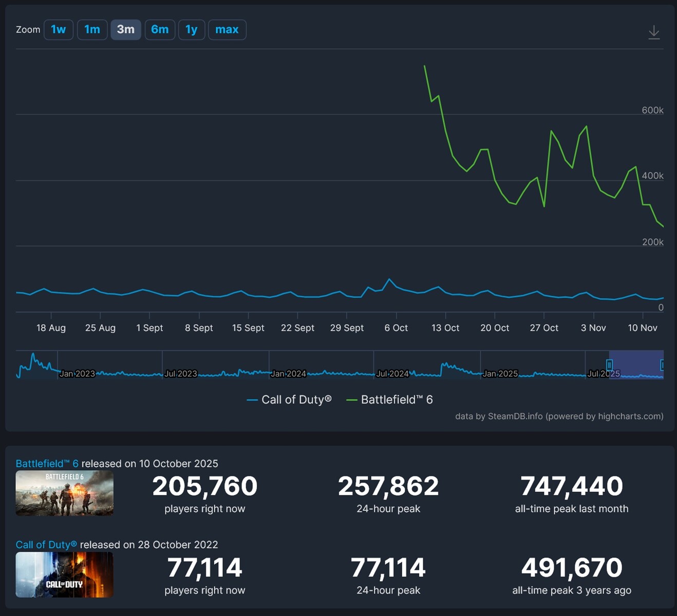Click Call of Duty line spike near 6 Oct
Screen dimensions: 677x616
pyautogui.click(x=389, y=279)
